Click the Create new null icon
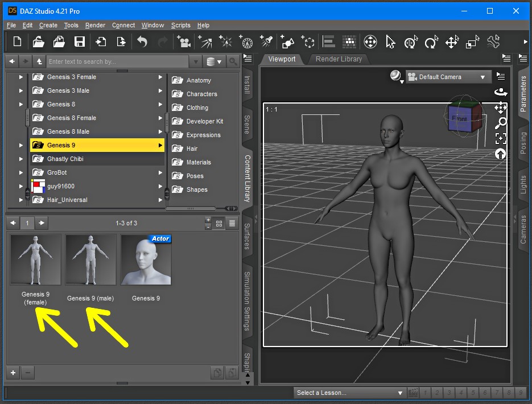 [x=308, y=42]
